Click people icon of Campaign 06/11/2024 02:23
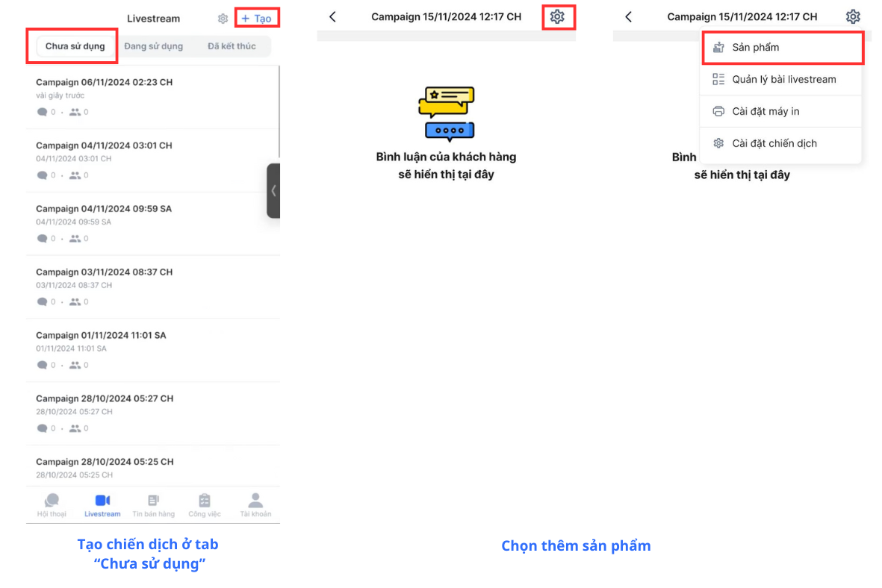 pos(75,112)
